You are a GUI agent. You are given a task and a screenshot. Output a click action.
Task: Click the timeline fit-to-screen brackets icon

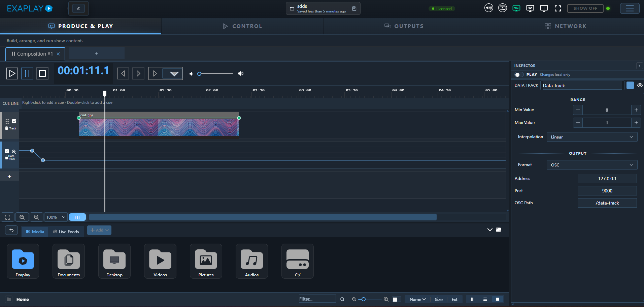(7, 217)
